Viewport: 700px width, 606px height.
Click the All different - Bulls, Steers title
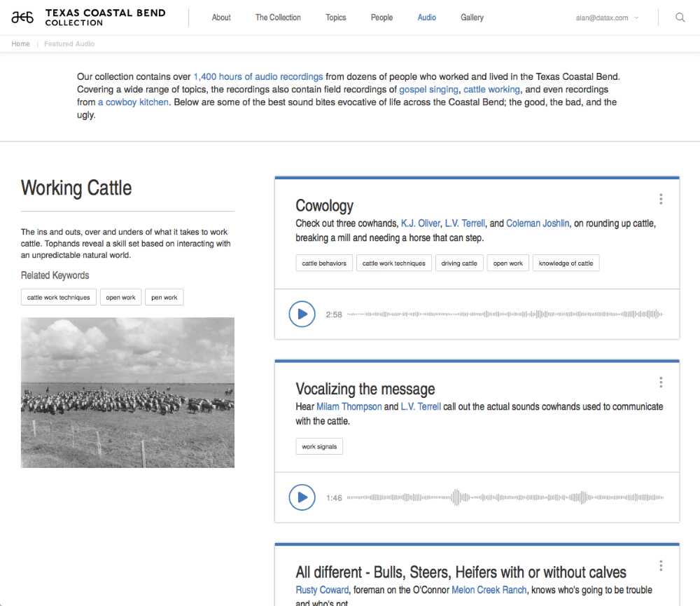pyautogui.click(x=461, y=572)
